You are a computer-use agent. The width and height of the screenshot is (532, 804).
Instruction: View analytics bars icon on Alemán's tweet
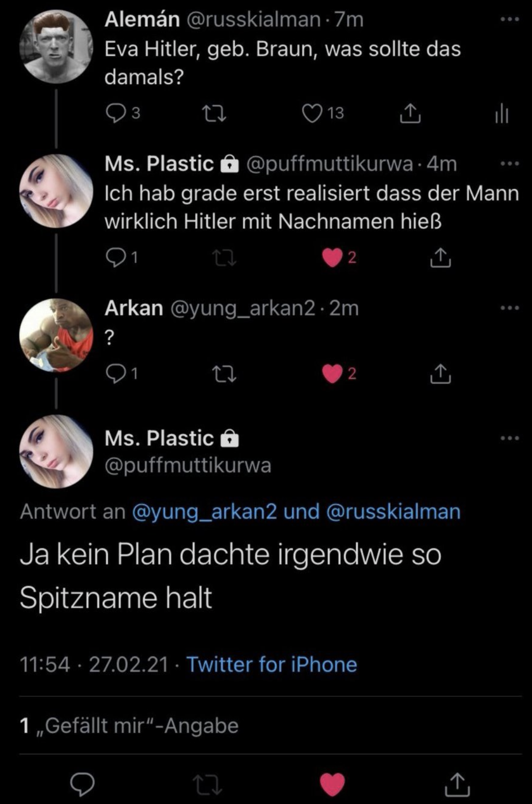pos(502,113)
